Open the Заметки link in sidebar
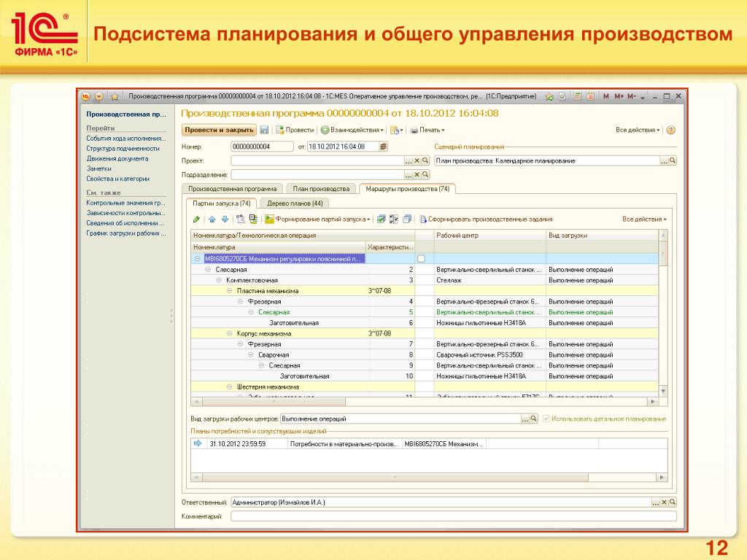The width and height of the screenshot is (747, 560). pyautogui.click(x=98, y=168)
